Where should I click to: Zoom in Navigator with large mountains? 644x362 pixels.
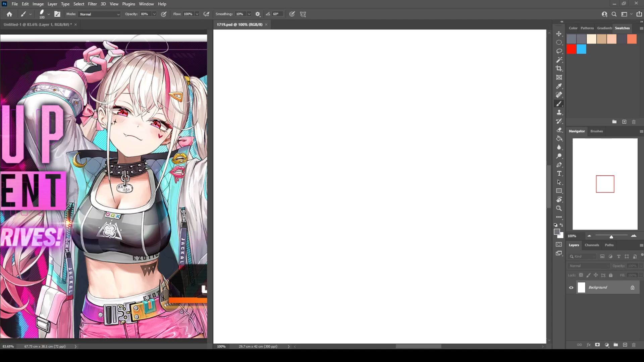[x=634, y=236]
